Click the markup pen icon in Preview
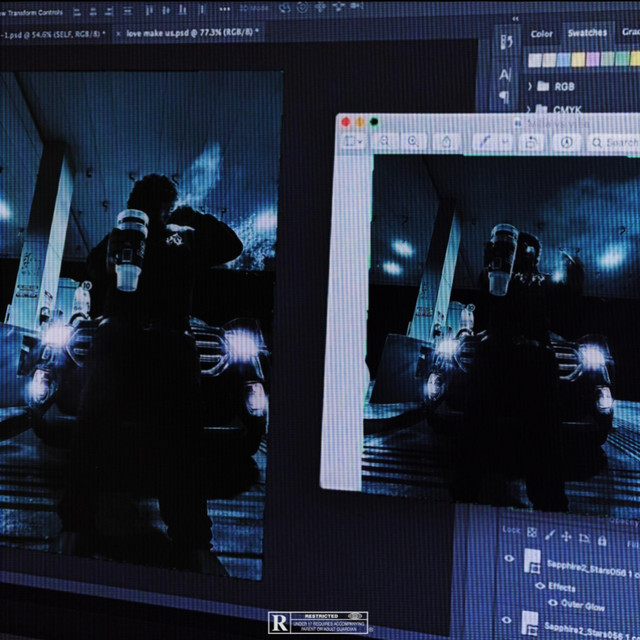640x640 pixels. click(484, 143)
